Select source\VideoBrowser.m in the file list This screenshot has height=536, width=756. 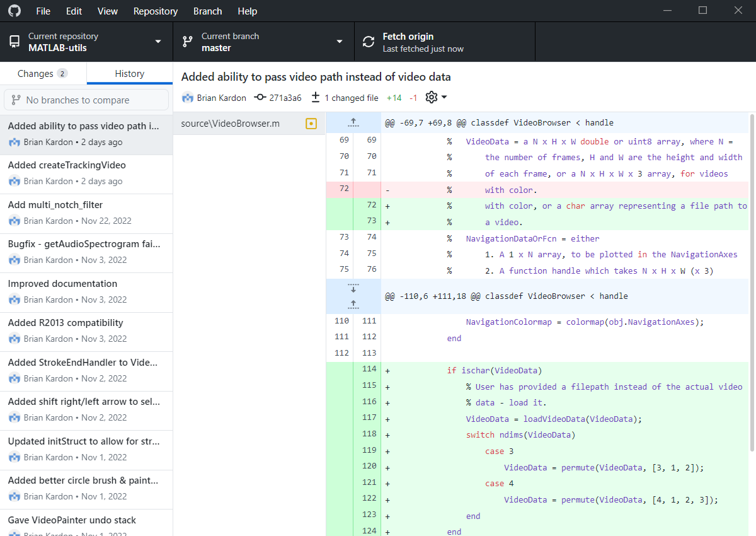point(249,124)
